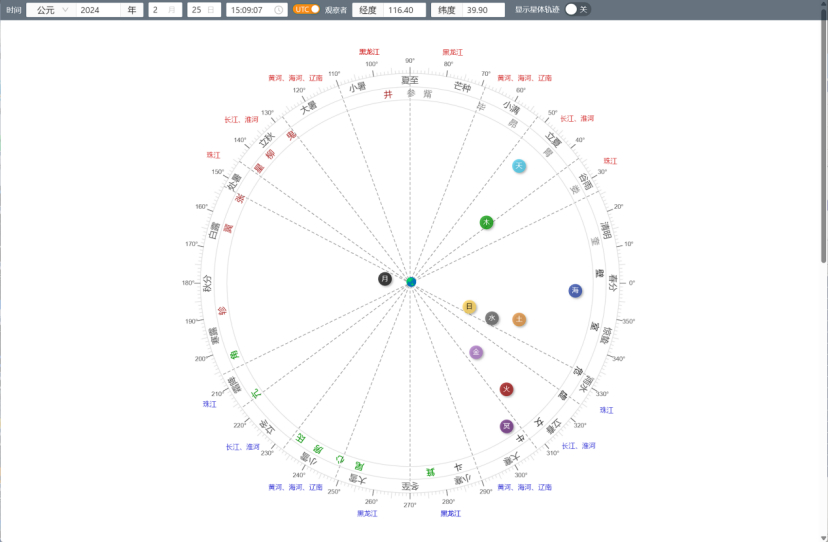
Task: Click the latitude (纬度) field 39.90
Action: pos(481,9)
